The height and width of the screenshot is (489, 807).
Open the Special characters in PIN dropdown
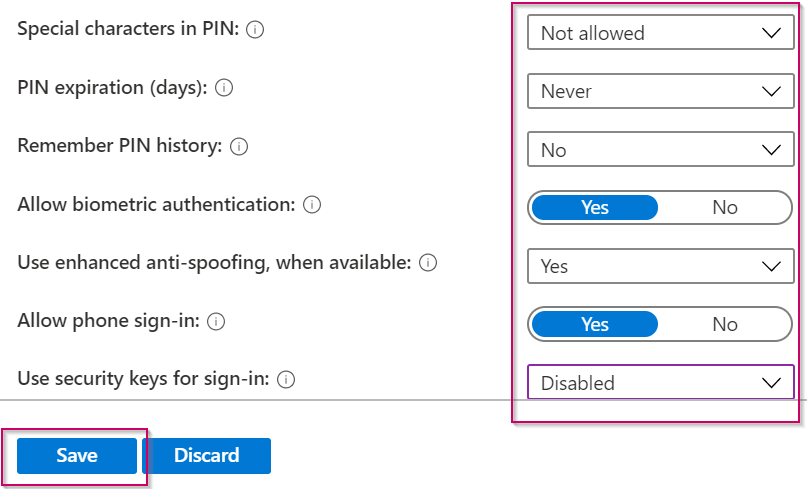click(661, 33)
